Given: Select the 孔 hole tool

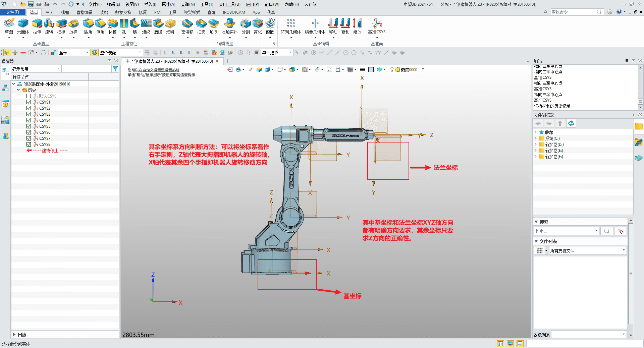Looking at the screenshot, I should [x=124, y=26].
